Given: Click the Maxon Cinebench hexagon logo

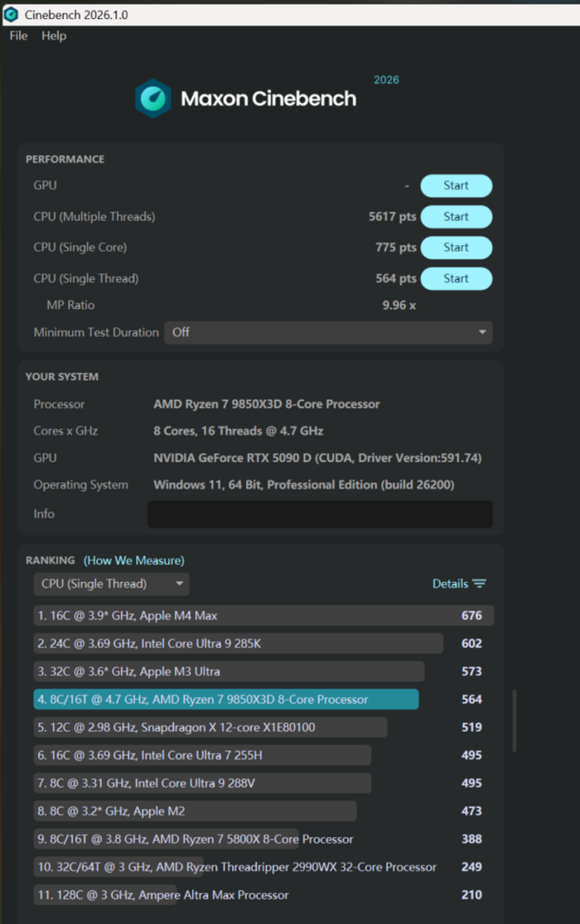Looking at the screenshot, I should (x=153, y=99).
